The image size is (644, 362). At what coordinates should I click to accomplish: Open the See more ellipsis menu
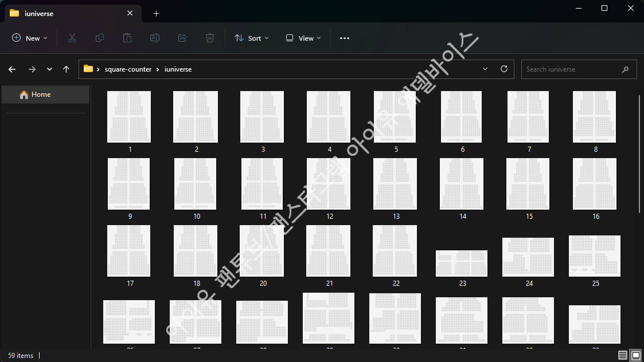tap(345, 38)
